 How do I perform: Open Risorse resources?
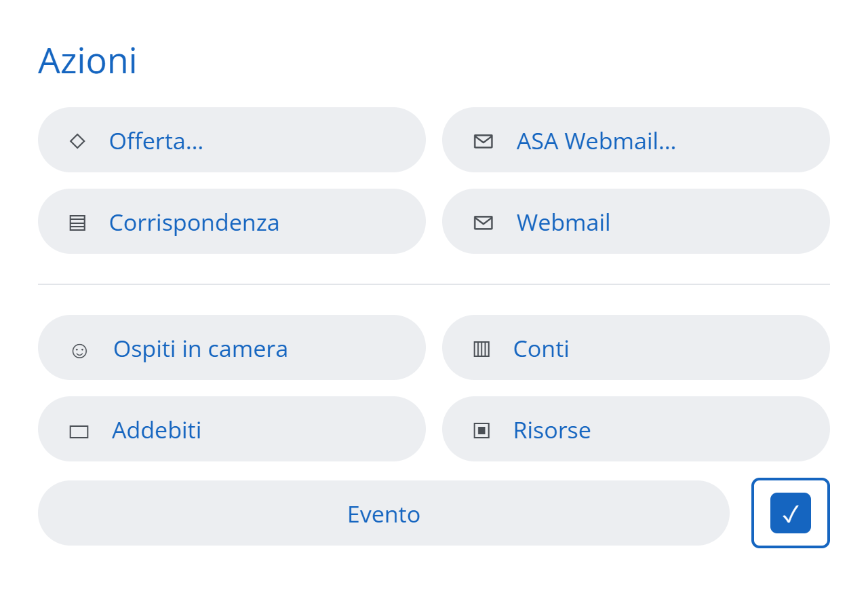tap(636, 429)
